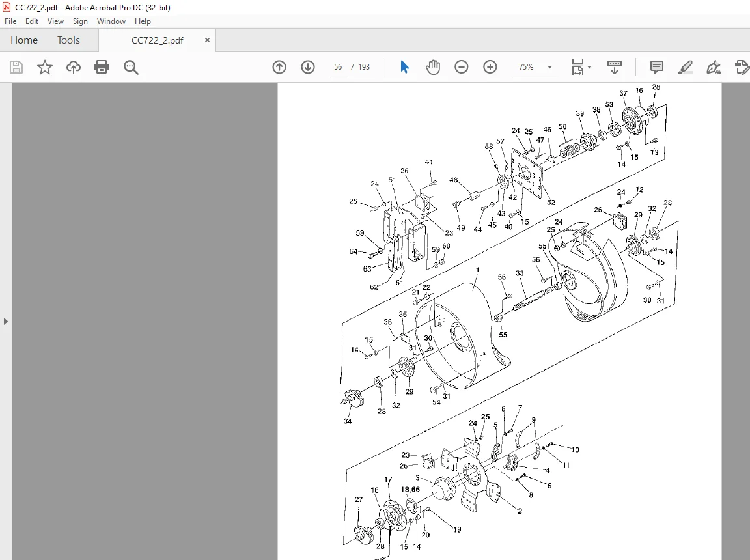Switch to the Home tab
Image resolution: width=750 pixels, height=560 pixels.
pos(24,40)
